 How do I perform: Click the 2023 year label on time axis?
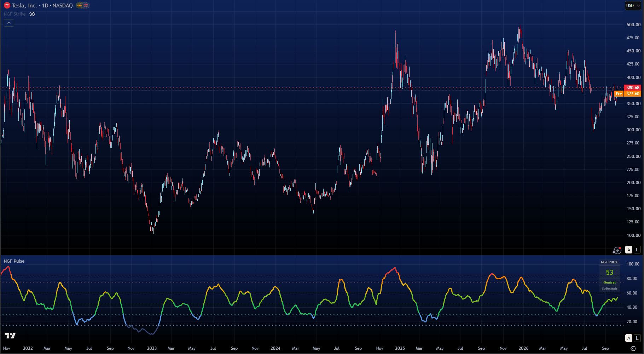tap(152, 348)
